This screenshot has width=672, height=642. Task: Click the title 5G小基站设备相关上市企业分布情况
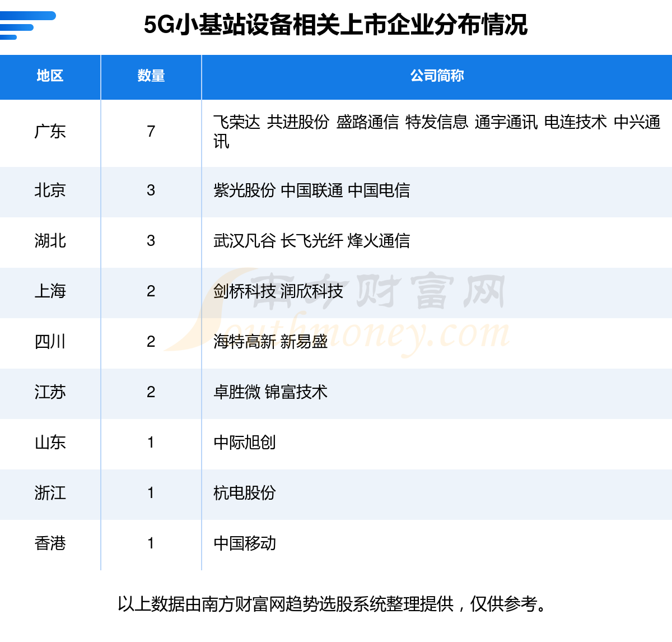click(335, 25)
